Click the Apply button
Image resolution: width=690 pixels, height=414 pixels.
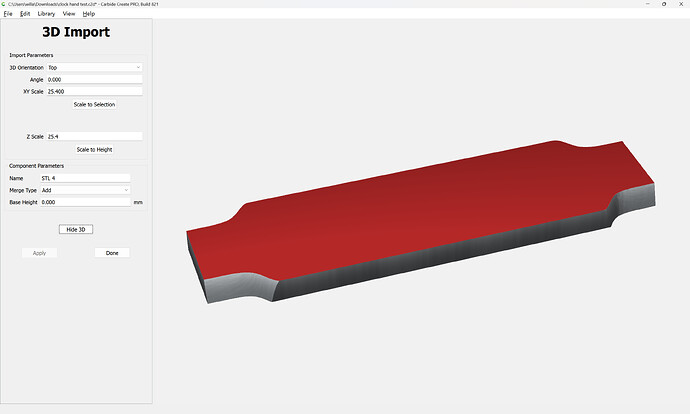tap(40, 253)
